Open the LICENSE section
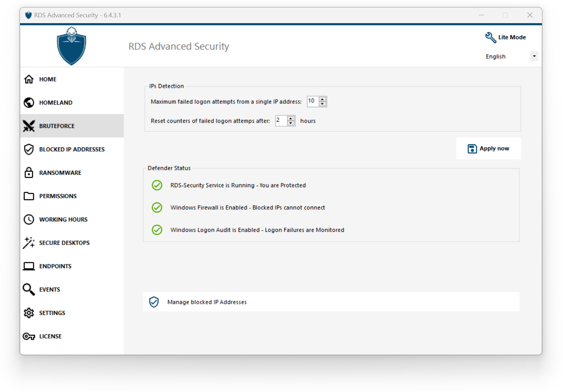The image size is (563, 392). [72, 336]
